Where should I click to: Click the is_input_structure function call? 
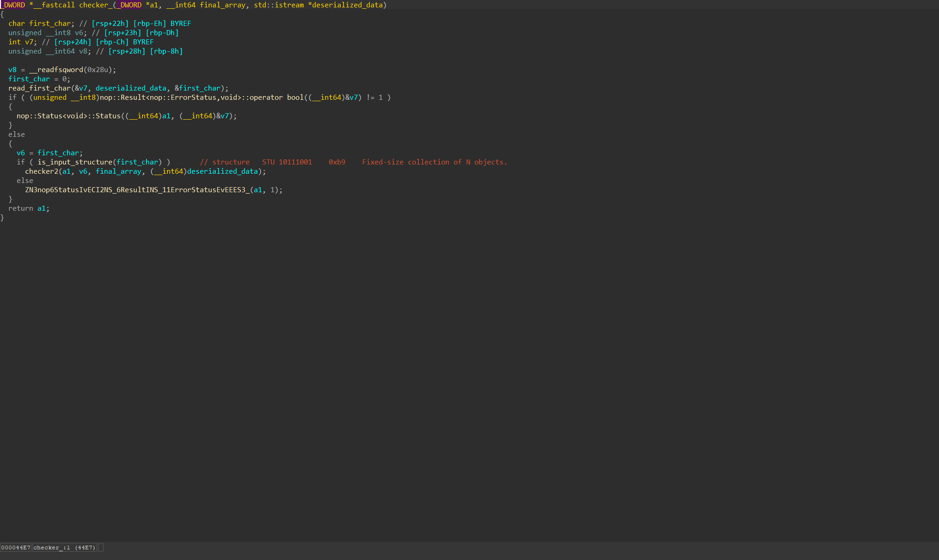pyautogui.click(x=75, y=162)
